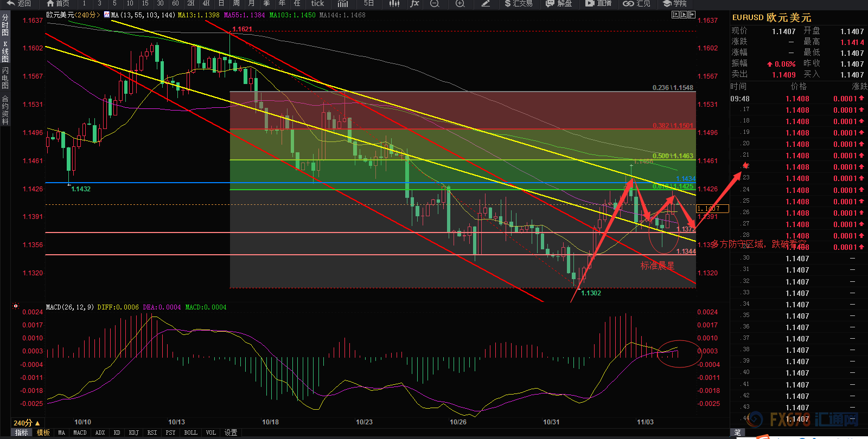Click the zoom in magnifier icon
This screenshot has width=868, height=439.
[x=460, y=4]
